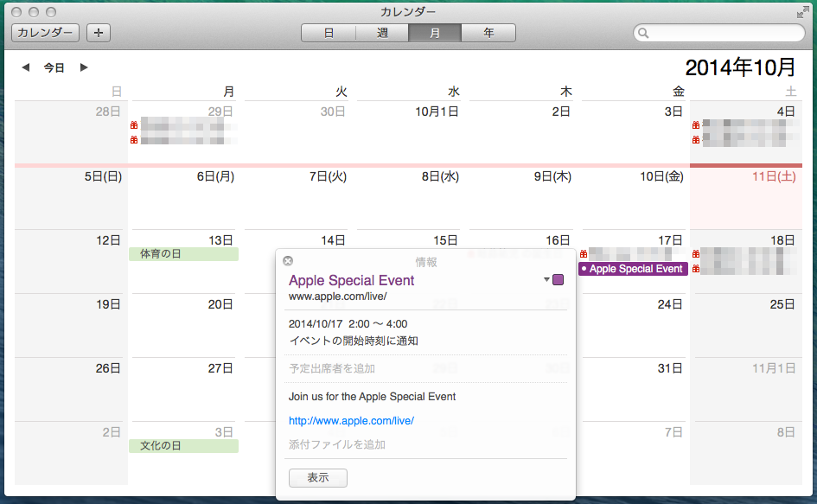Image resolution: width=817 pixels, height=504 pixels.
Task: Select the Month view tab (月)
Action: (435, 33)
